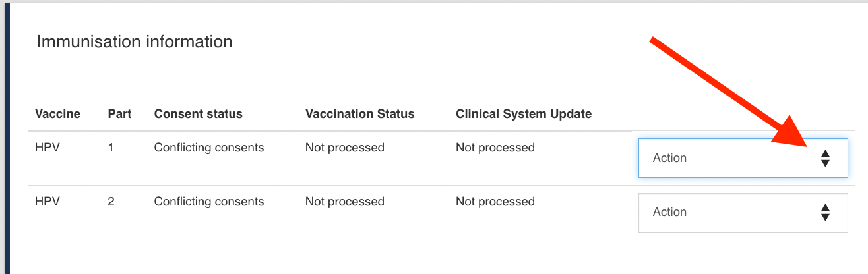Select the Vaccination Status column header
The height and width of the screenshot is (274, 868).
coord(360,114)
